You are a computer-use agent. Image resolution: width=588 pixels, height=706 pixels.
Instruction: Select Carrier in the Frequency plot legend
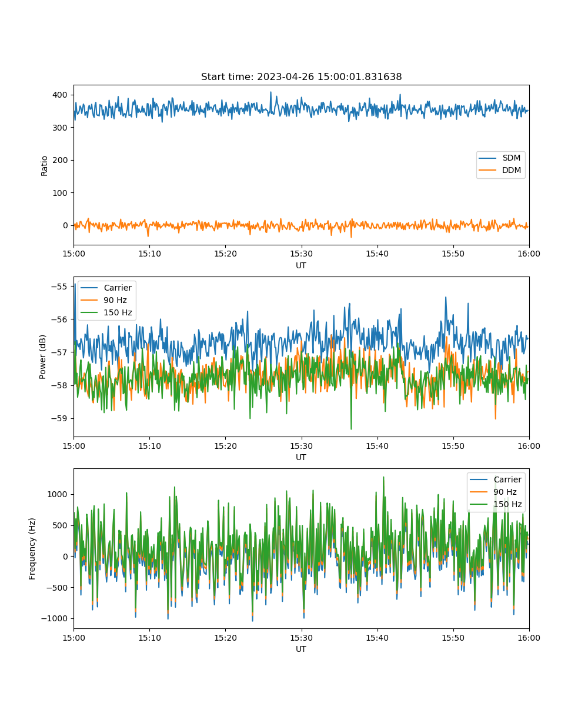pos(507,479)
